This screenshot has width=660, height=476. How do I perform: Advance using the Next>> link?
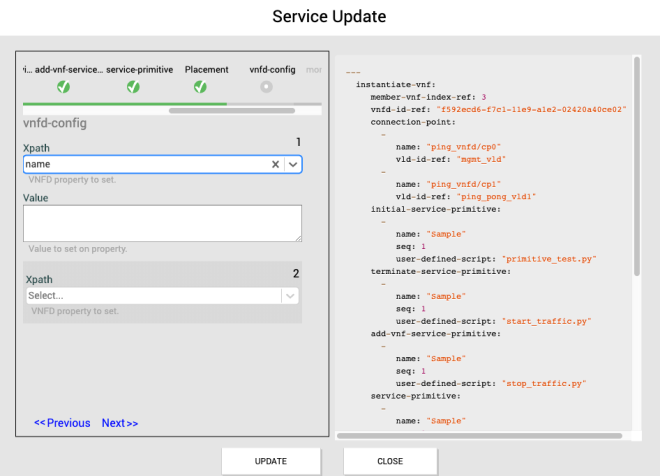click(x=120, y=423)
